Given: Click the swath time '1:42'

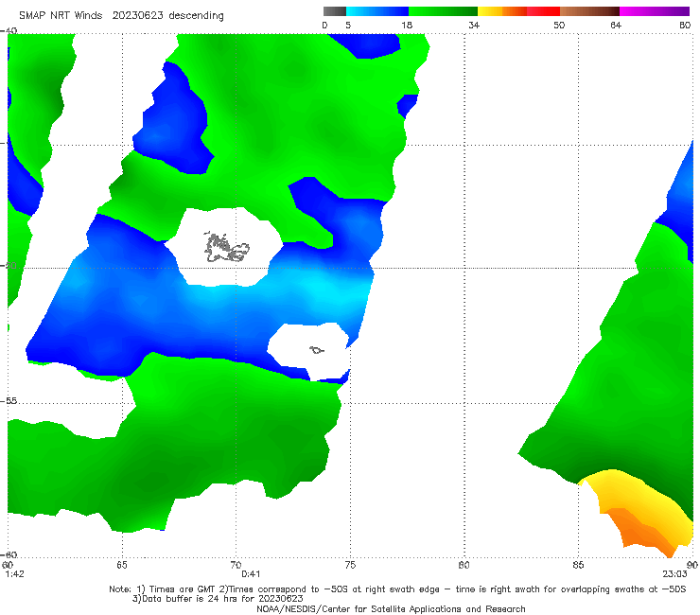Looking at the screenshot, I should pos(15,574).
